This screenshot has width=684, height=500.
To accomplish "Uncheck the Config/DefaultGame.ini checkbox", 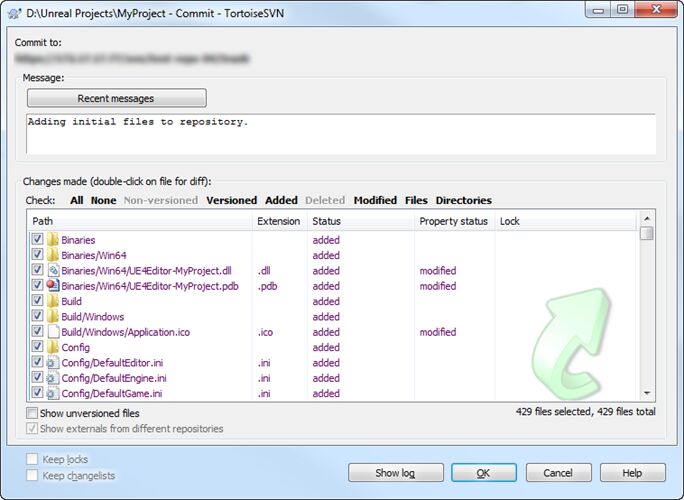I will coord(37,393).
